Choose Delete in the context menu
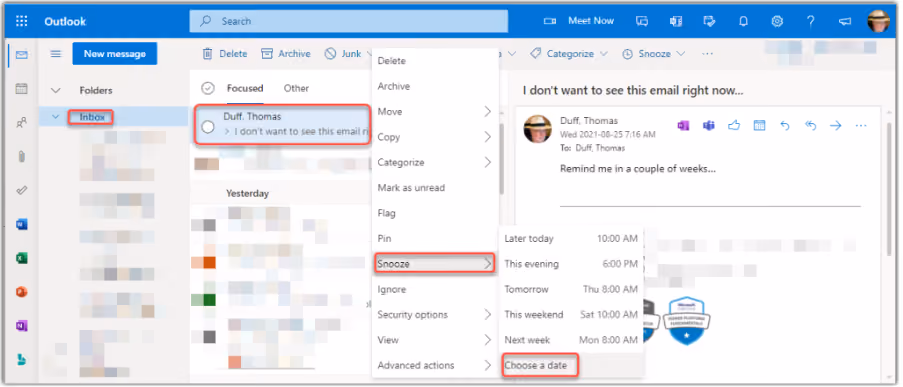This screenshot has width=903, height=387. pyautogui.click(x=435, y=60)
